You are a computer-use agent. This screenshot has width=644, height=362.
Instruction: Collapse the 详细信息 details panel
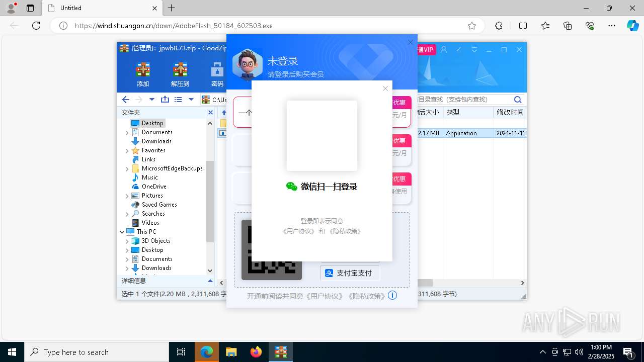pyautogui.click(x=210, y=281)
